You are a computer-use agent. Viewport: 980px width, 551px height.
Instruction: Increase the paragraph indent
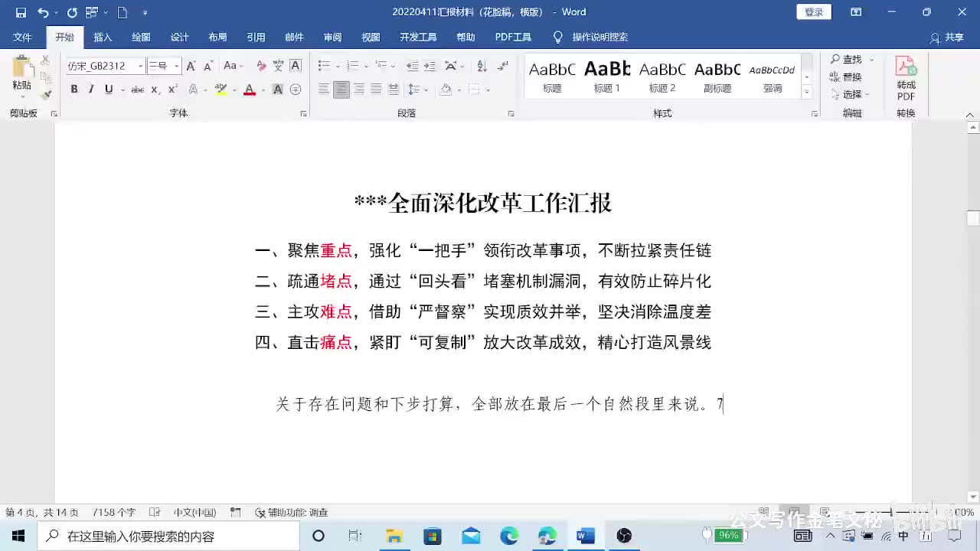click(430, 66)
